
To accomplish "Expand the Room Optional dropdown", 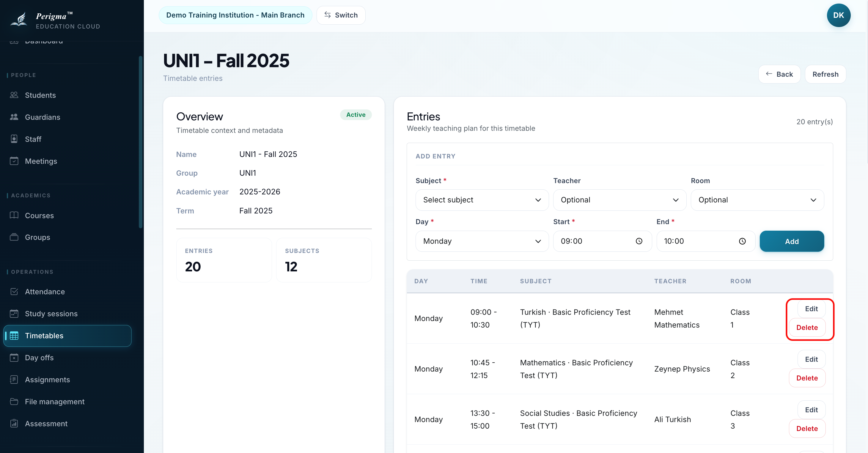I will 757,200.
